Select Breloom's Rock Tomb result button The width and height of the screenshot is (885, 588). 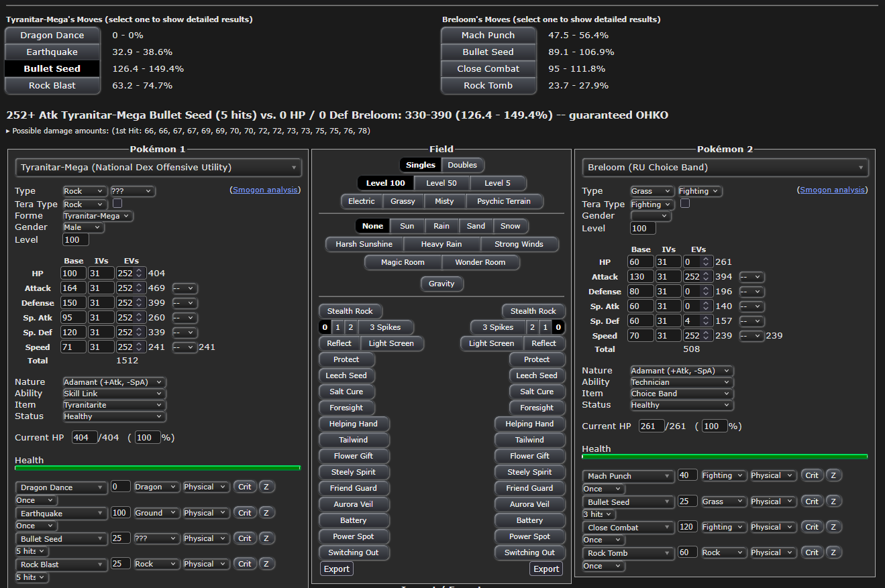click(x=488, y=86)
